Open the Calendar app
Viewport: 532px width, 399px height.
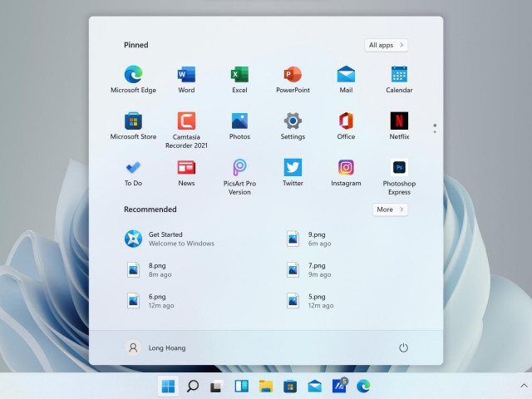click(x=399, y=80)
